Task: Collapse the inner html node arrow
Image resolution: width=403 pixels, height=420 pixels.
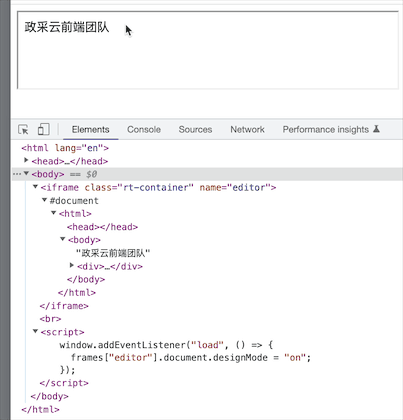Action: click(53, 213)
